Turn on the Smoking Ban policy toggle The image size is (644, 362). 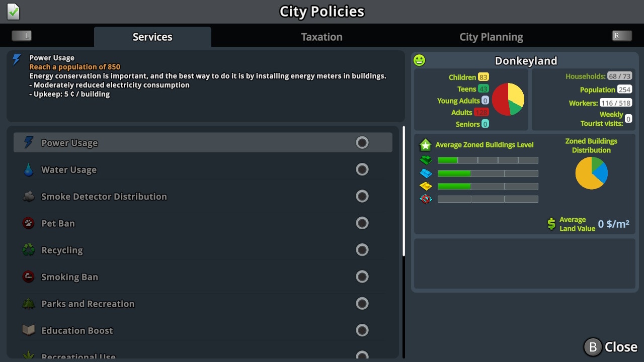pyautogui.click(x=362, y=277)
